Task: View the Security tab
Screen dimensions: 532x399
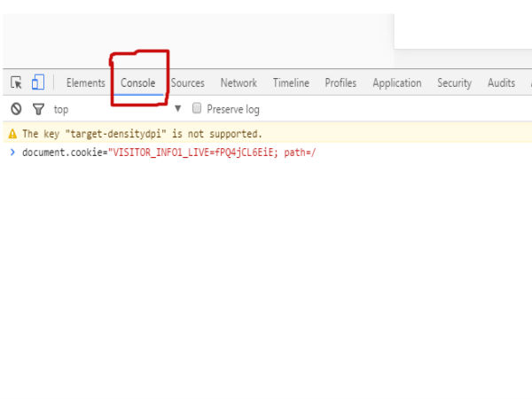Action: [454, 83]
